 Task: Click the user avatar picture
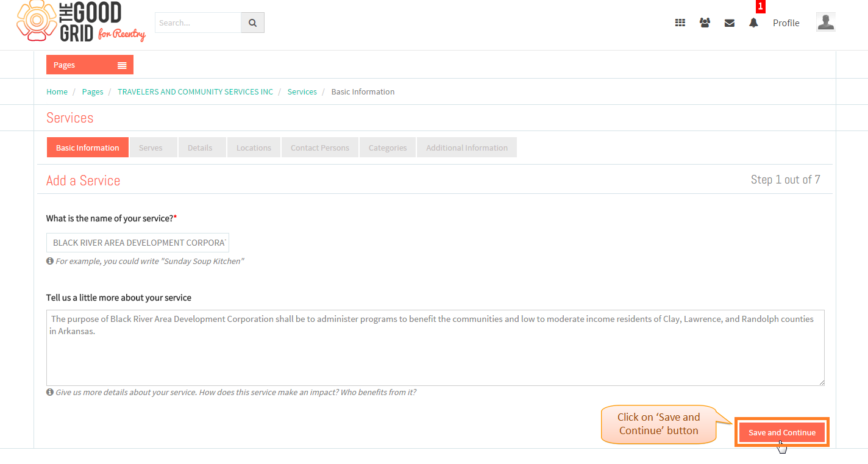pos(825,22)
